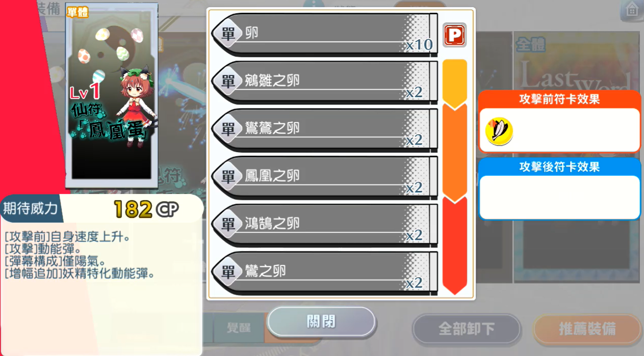This screenshot has width=644, height=356.
Task: Select the red bottom power level arrow
Action: [x=455, y=245]
